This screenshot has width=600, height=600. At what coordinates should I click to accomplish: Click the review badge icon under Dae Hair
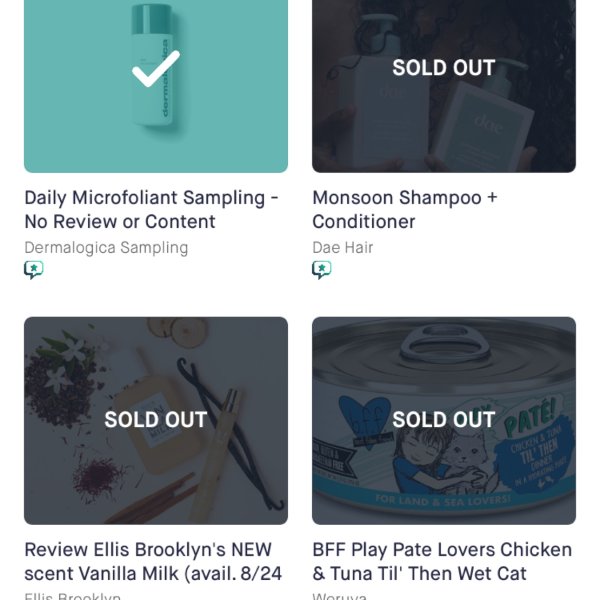322,270
